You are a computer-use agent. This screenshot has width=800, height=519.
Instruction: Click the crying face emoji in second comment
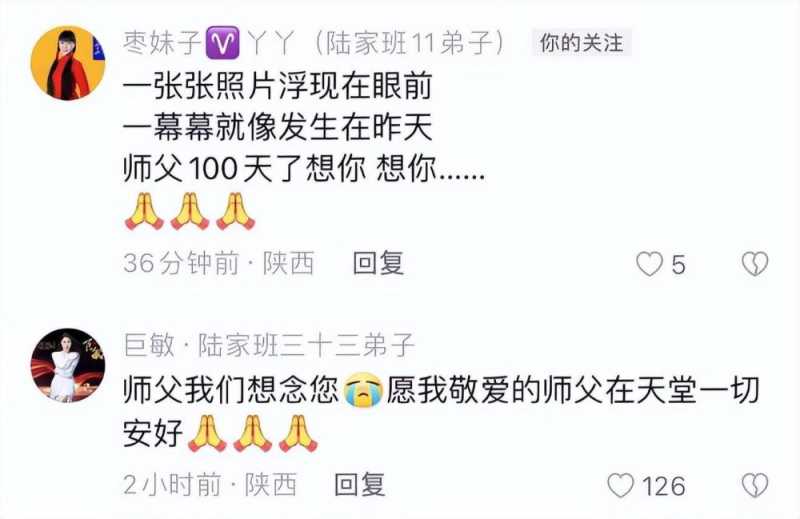[x=363, y=390]
